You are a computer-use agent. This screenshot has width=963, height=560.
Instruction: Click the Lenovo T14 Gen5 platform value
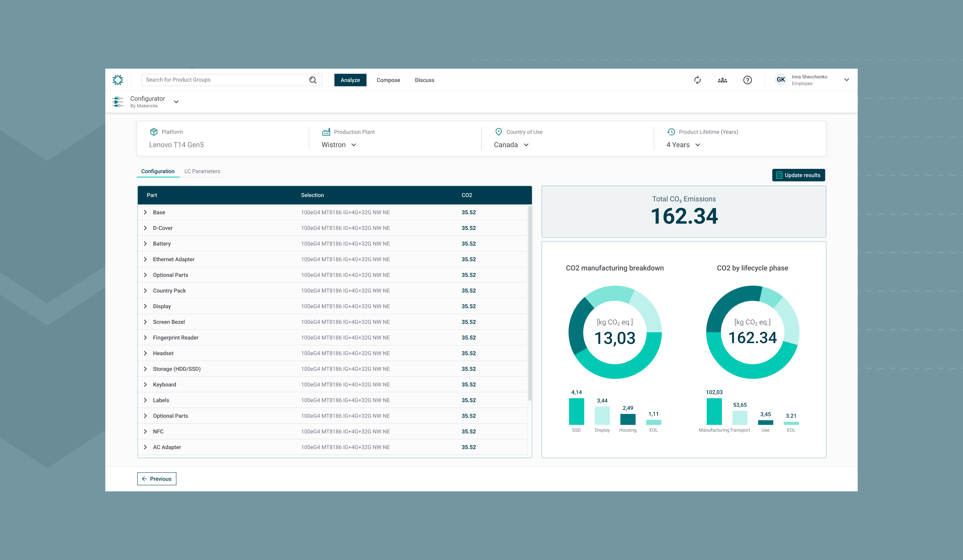click(176, 145)
